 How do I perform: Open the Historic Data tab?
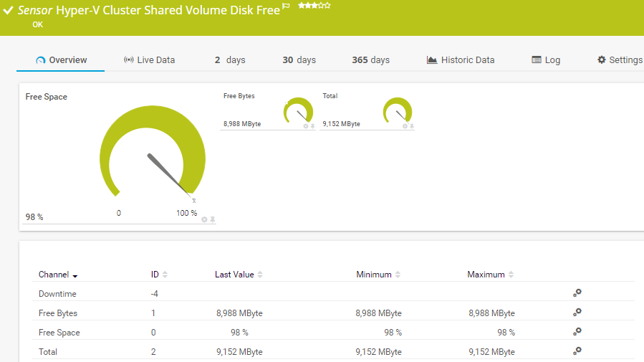pos(461,60)
